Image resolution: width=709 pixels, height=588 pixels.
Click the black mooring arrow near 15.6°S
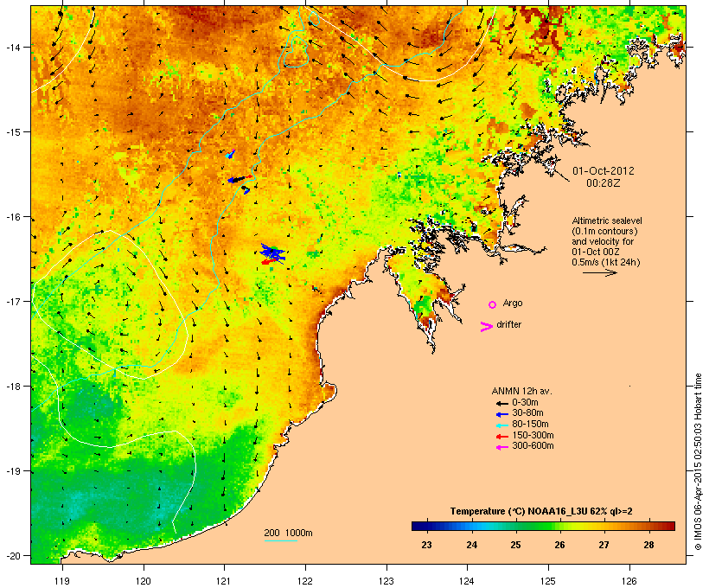point(240,179)
